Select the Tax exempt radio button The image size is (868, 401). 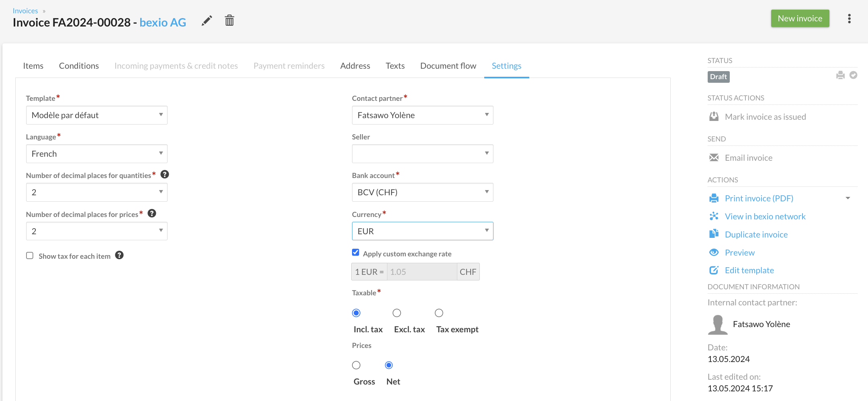point(439,313)
